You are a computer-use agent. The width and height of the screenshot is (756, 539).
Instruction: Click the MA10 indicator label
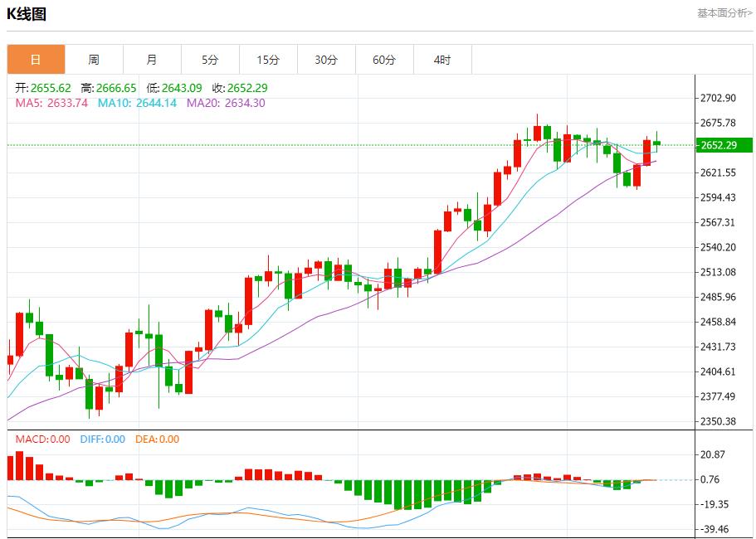coord(137,103)
